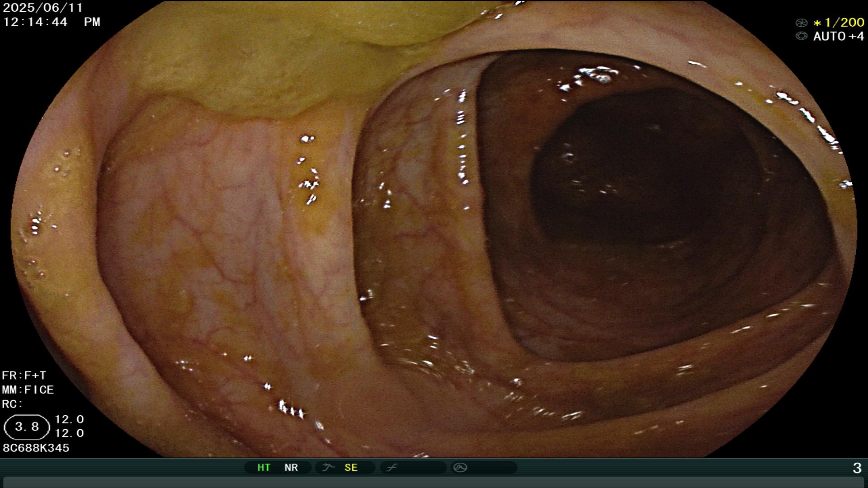Viewport: 868px width, 488px height.
Task: Click the MM:FICE mode label
Action: click(28, 389)
